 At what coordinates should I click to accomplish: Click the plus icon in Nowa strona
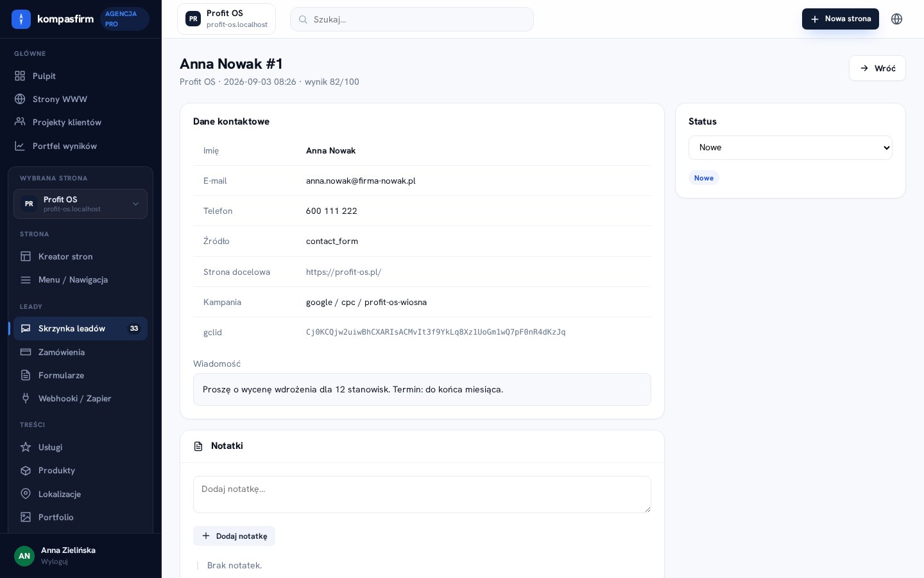pos(815,19)
